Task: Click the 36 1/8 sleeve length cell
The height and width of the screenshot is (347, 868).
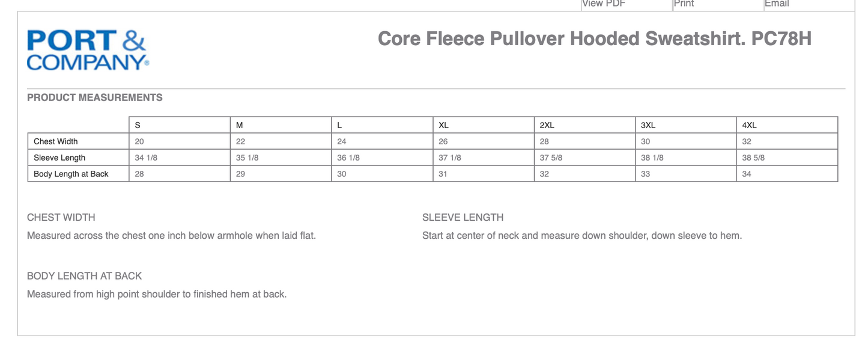Action: coord(348,158)
